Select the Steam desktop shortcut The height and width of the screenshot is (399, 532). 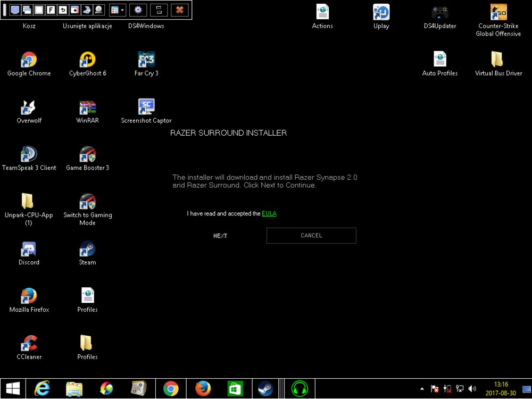click(88, 253)
